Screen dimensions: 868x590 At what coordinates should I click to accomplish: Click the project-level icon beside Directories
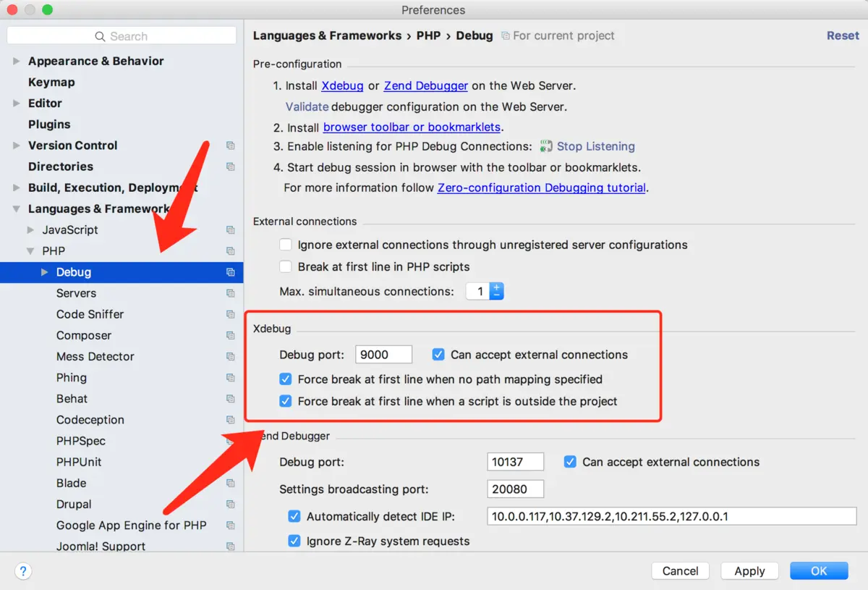(230, 167)
